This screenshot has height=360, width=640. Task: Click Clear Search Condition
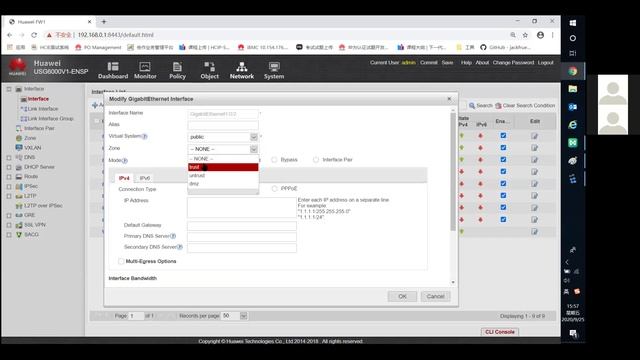click(x=525, y=106)
